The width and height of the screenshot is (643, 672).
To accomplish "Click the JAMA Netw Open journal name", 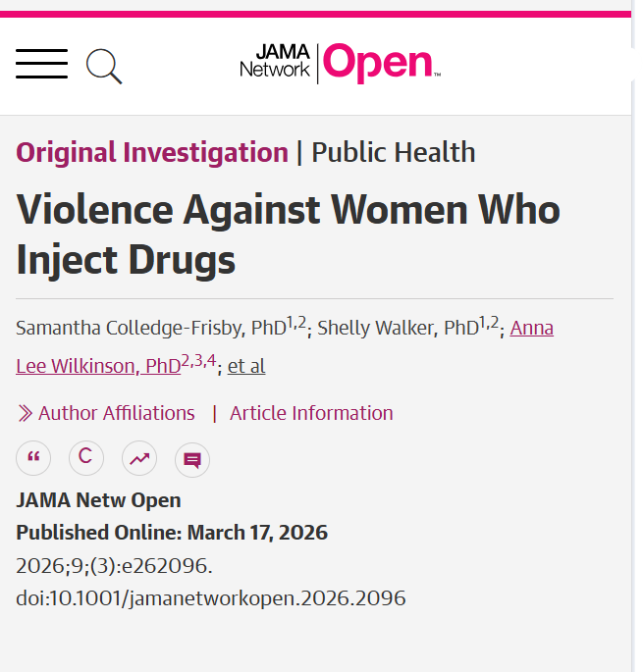I will (98, 500).
